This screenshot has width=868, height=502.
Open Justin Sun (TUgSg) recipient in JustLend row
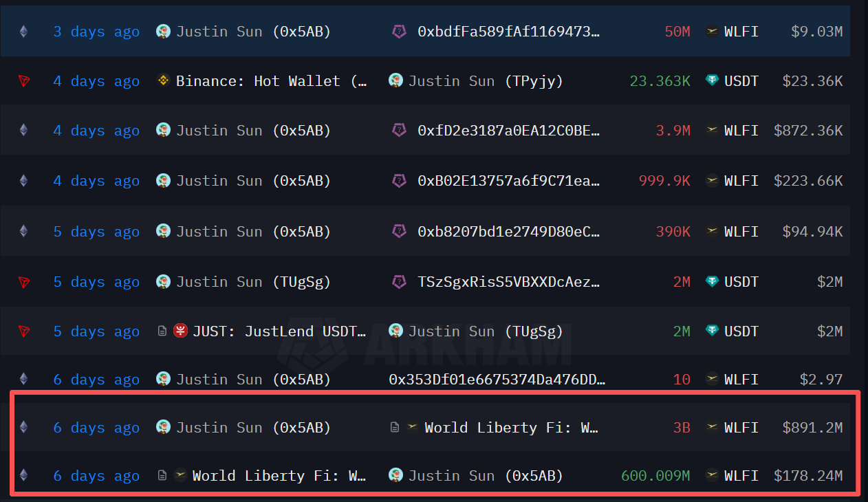486,331
